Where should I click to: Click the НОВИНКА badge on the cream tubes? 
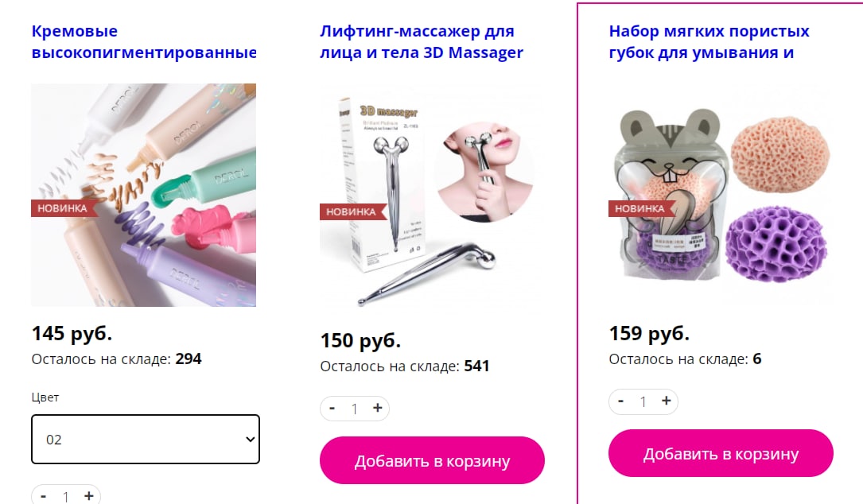(63, 208)
